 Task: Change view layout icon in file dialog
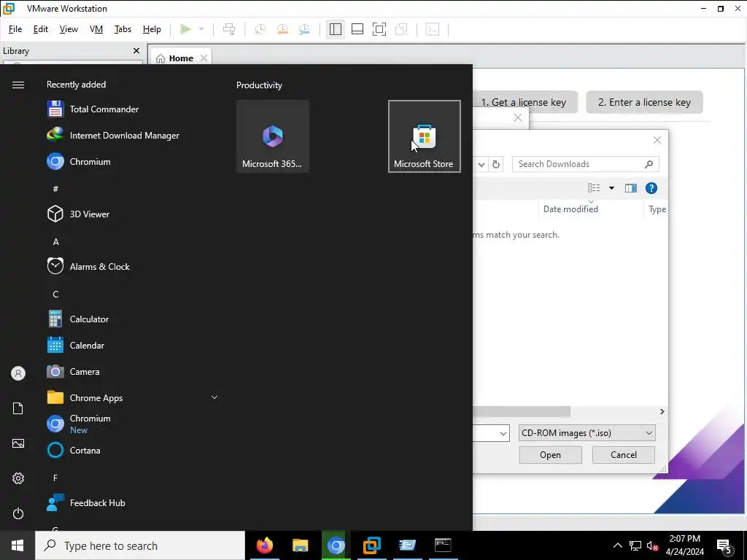(594, 188)
